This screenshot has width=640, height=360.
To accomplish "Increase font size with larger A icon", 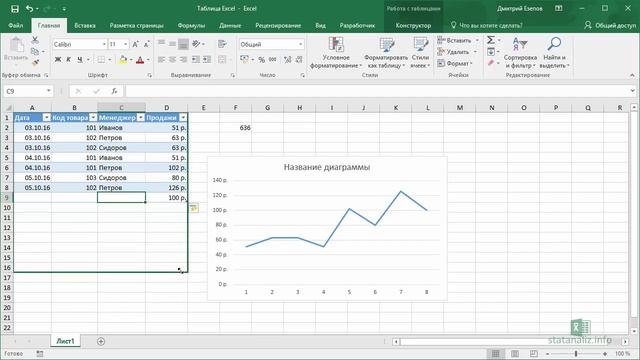I will [136, 44].
